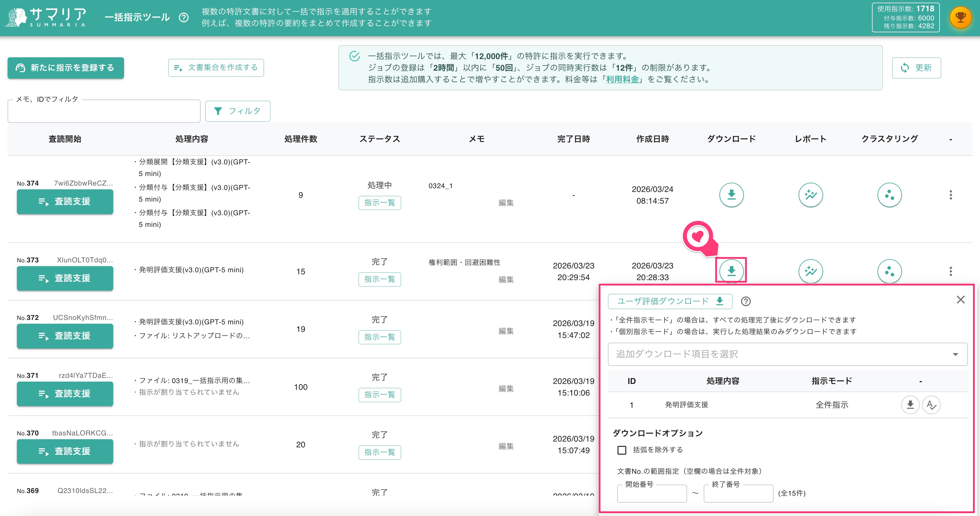Click the 使用指示数 counter box

pos(905,17)
